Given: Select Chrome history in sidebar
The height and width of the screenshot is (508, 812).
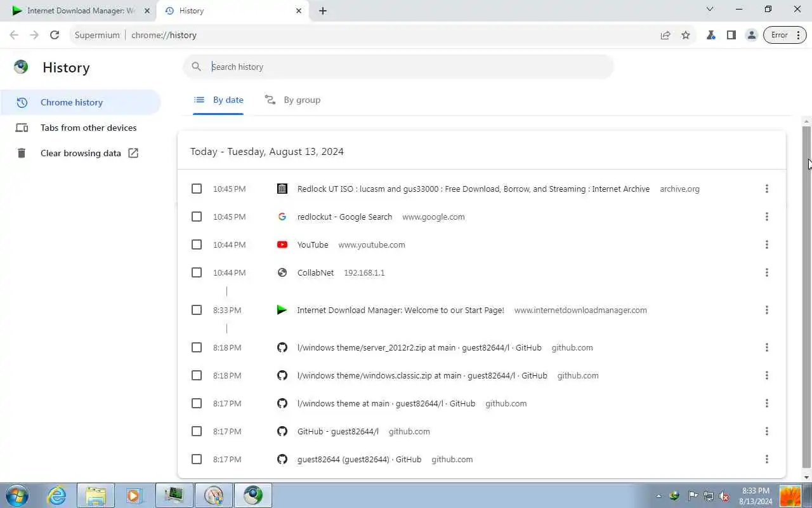Looking at the screenshot, I should [81, 102].
